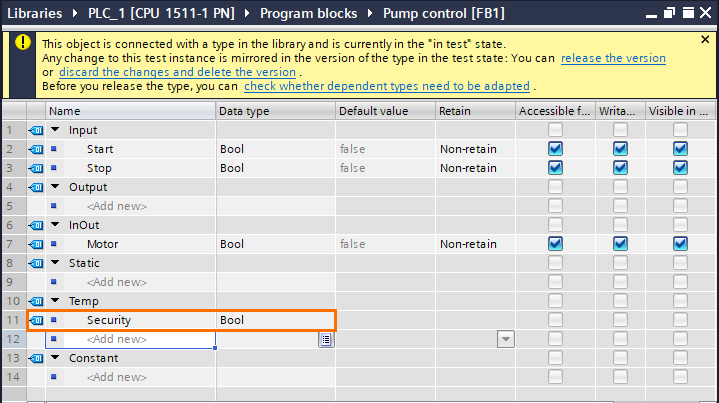Select the Pump control [FB1] breadcrumb
The height and width of the screenshot is (403, 719).
443,13
